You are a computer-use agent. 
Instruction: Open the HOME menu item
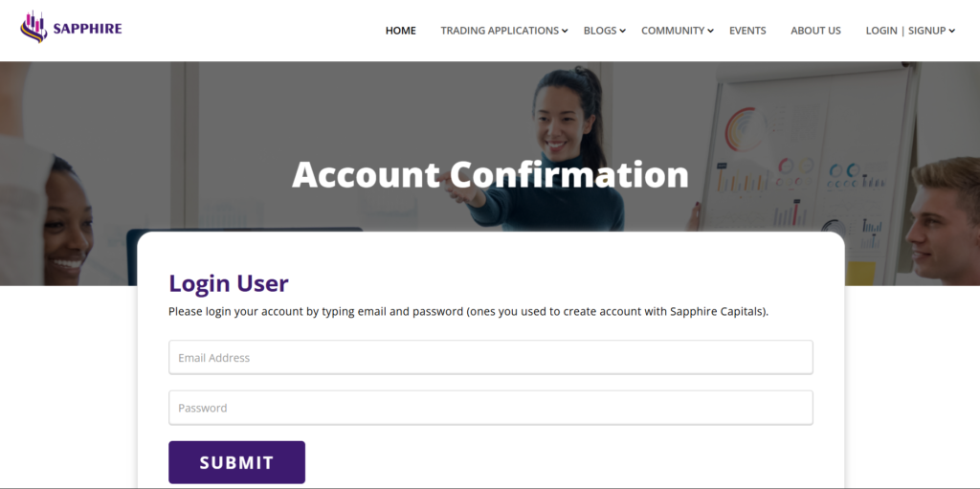point(401,31)
